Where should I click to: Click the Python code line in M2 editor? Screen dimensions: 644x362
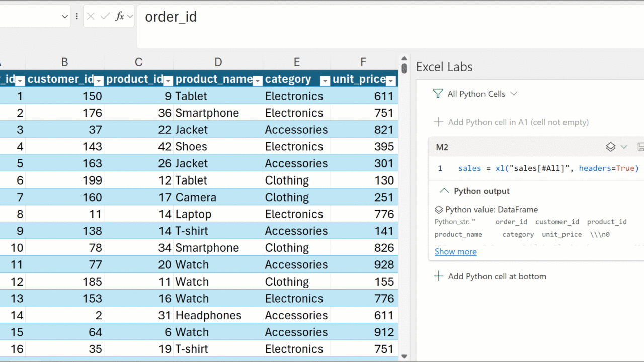point(548,168)
